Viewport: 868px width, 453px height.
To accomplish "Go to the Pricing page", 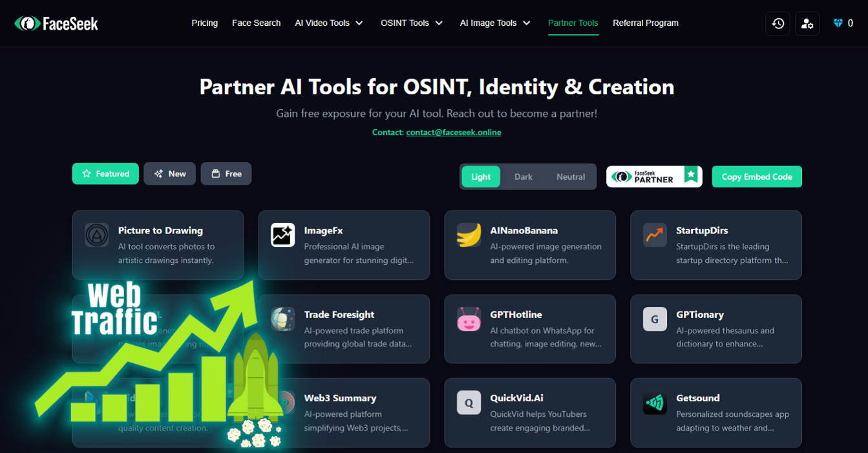I will [x=204, y=23].
